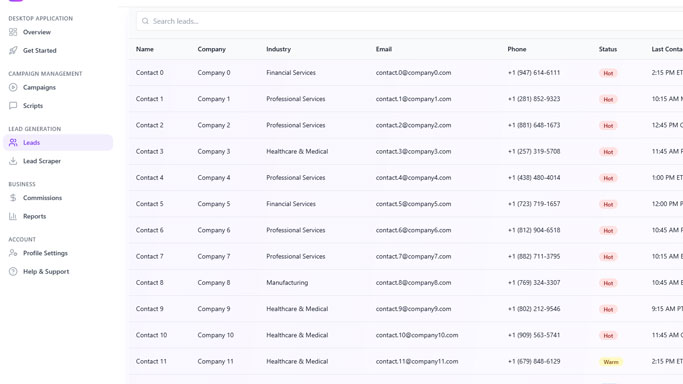Click phone +1 (812) 904-6518

(x=534, y=230)
